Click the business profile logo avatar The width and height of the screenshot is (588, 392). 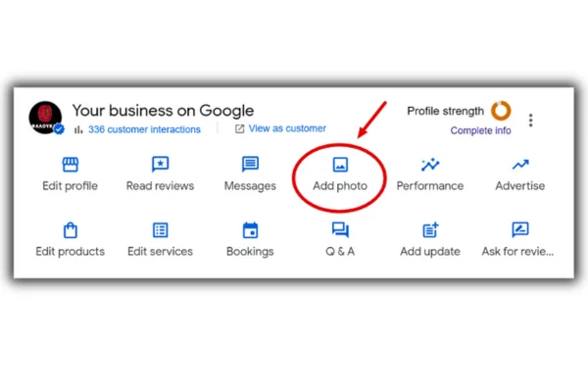(46, 119)
